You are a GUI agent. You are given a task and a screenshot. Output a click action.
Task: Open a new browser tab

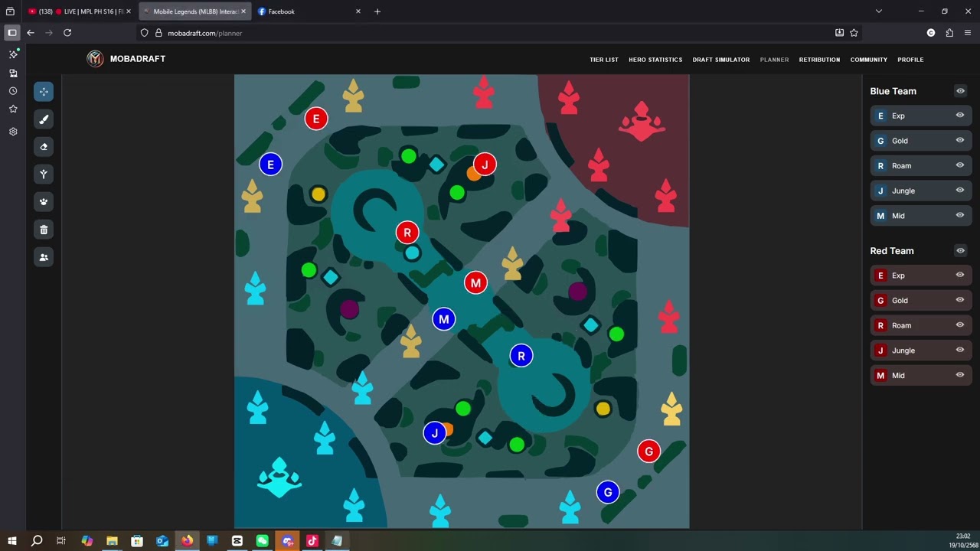pyautogui.click(x=377, y=11)
